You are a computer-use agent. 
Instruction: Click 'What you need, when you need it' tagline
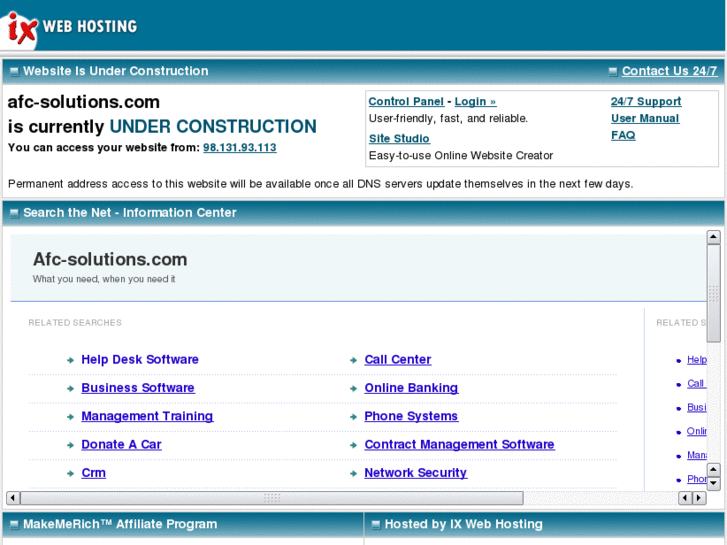[x=104, y=279]
